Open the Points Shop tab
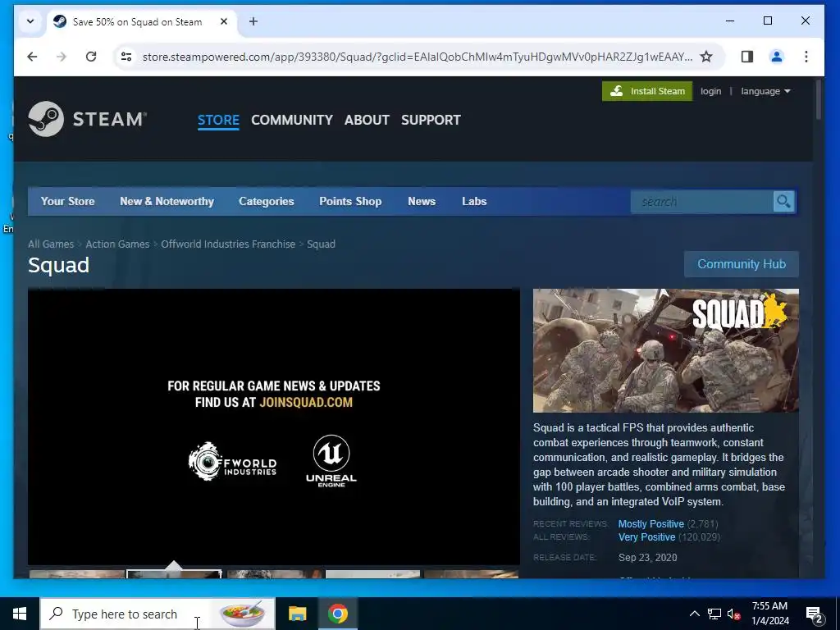 pyautogui.click(x=350, y=202)
